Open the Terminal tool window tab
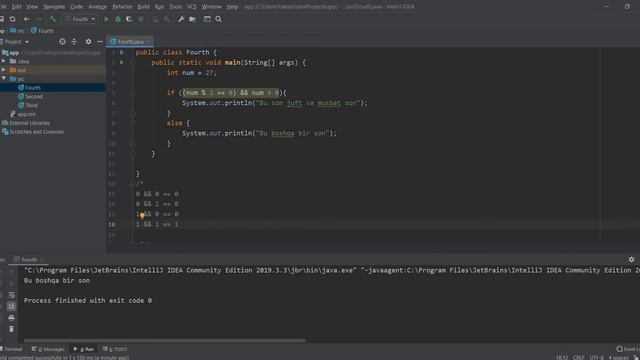 (x=12, y=349)
